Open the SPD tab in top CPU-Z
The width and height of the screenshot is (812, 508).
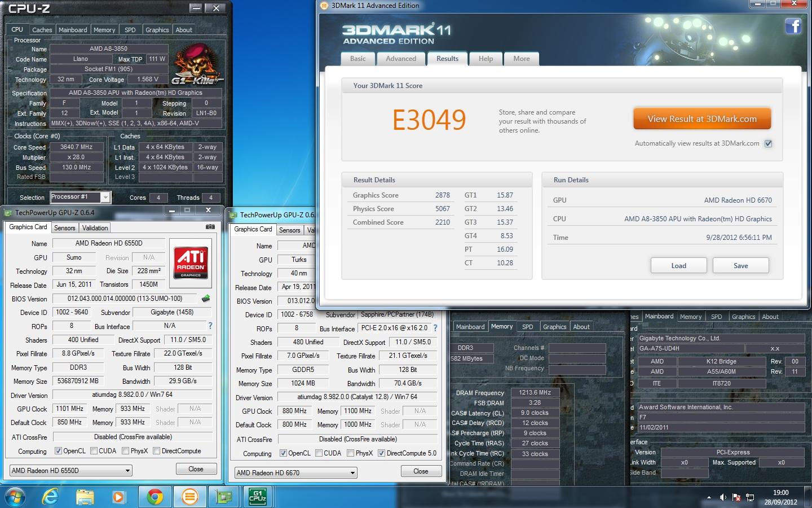(130, 30)
